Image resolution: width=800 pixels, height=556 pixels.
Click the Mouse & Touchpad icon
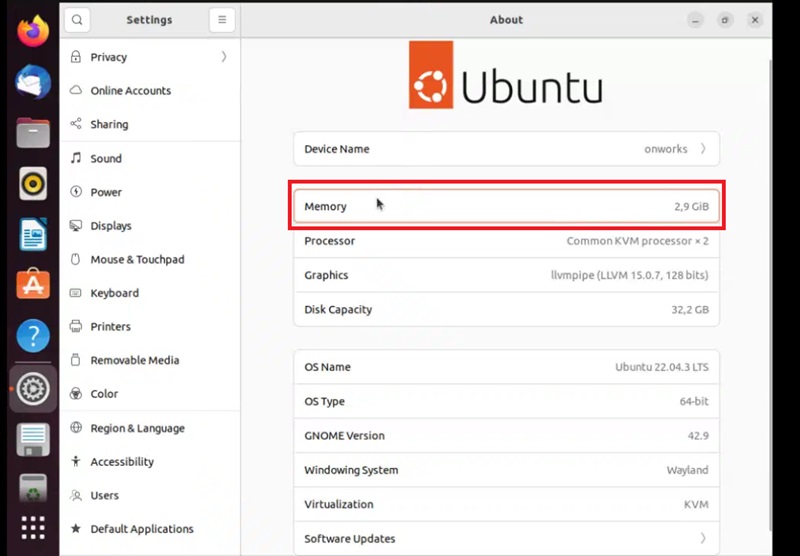76,259
